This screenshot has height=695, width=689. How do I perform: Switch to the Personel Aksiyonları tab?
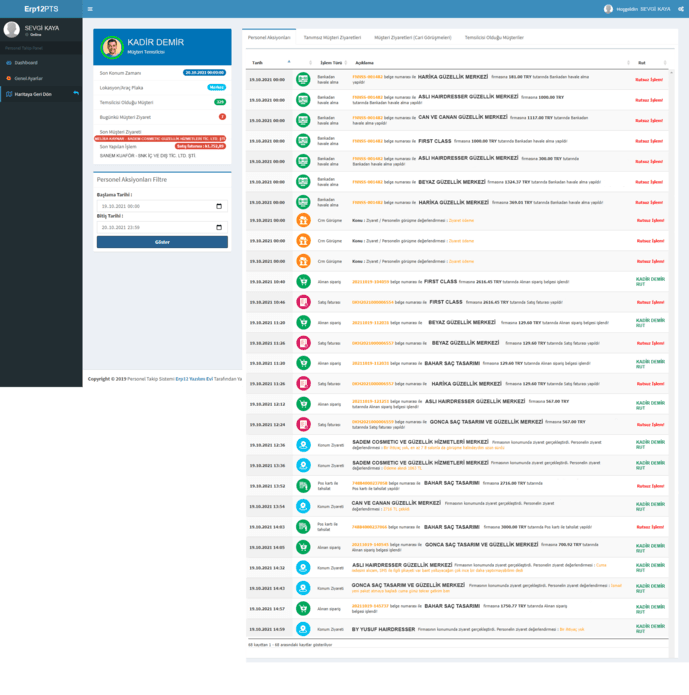269,38
